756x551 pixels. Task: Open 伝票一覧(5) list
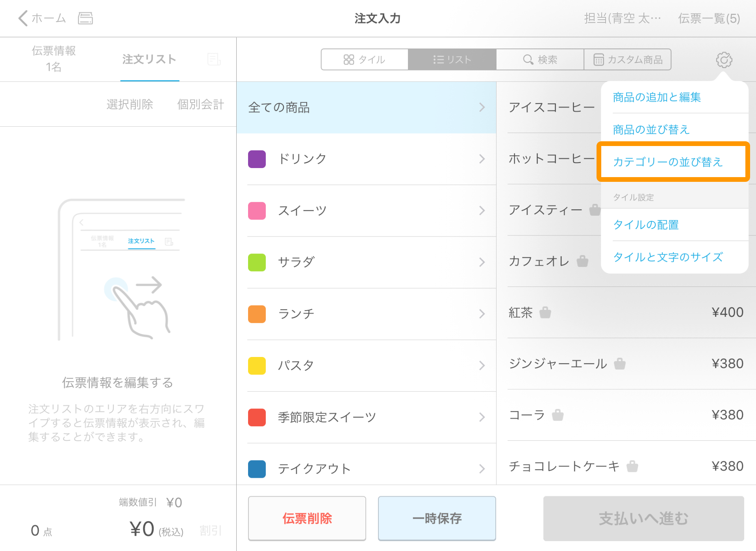(x=709, y=18)
